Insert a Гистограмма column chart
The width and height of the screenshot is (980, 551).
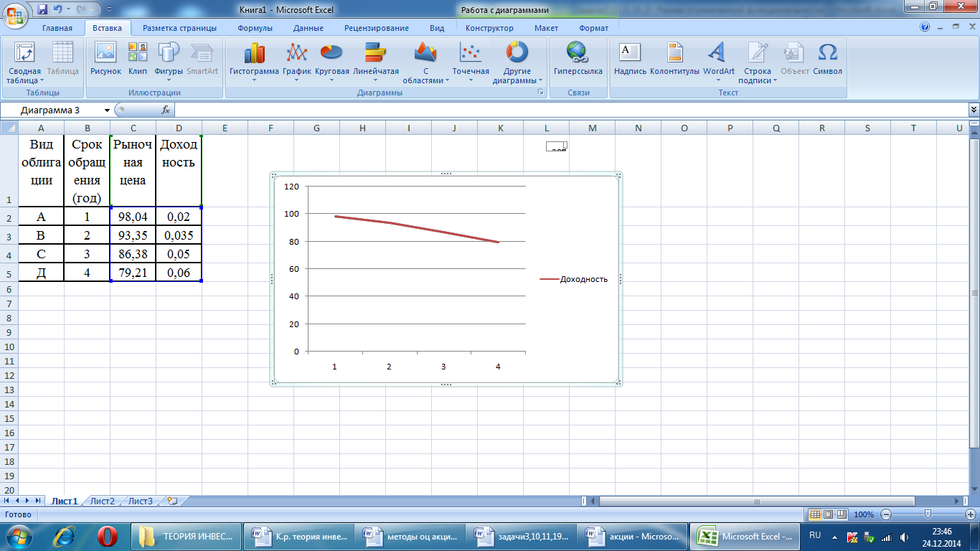click(254, 60)
